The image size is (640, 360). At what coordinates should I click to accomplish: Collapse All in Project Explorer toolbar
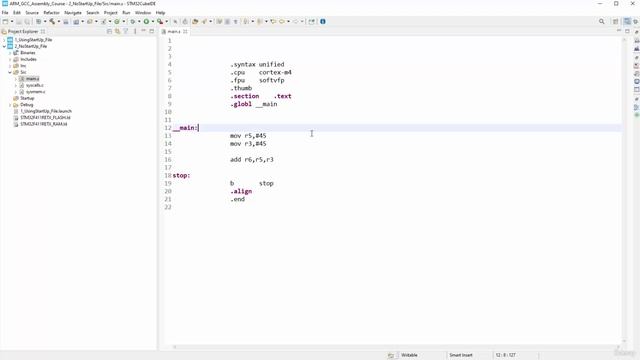(x=109, y=31)
